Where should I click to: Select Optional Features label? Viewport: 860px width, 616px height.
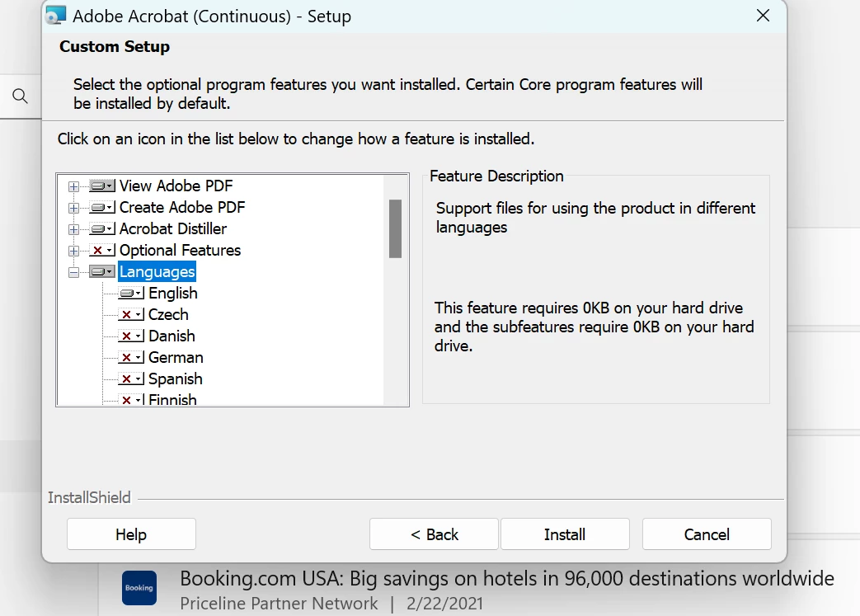pyautogui.click(x=180, y=250)
